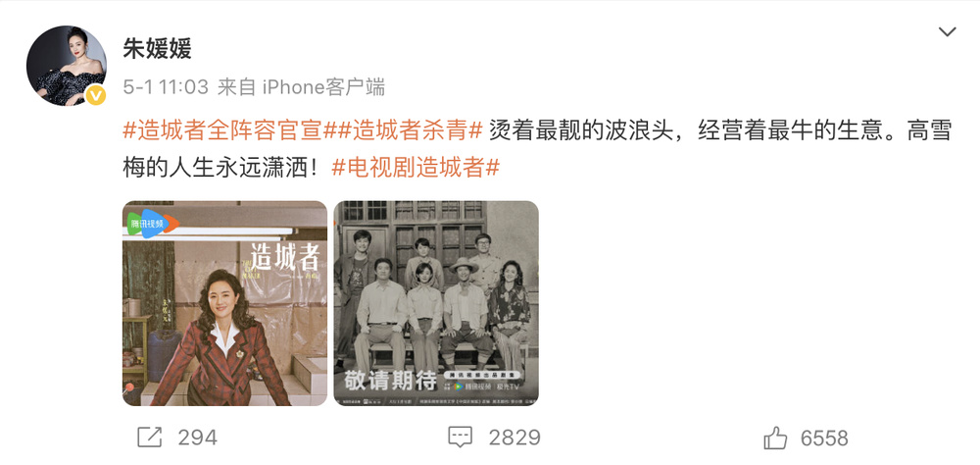The image size is (980, 465).
Task: View the red plaid jacket poster image
Action: coord(224,303)
